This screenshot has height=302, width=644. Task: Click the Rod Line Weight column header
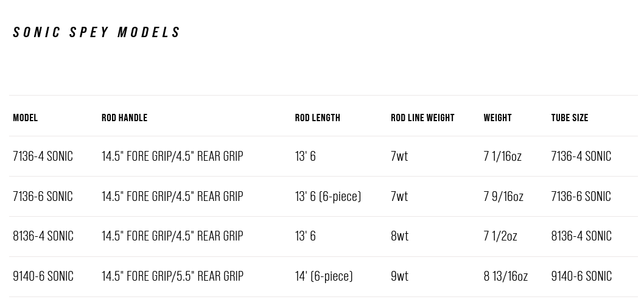pos(422,118)
